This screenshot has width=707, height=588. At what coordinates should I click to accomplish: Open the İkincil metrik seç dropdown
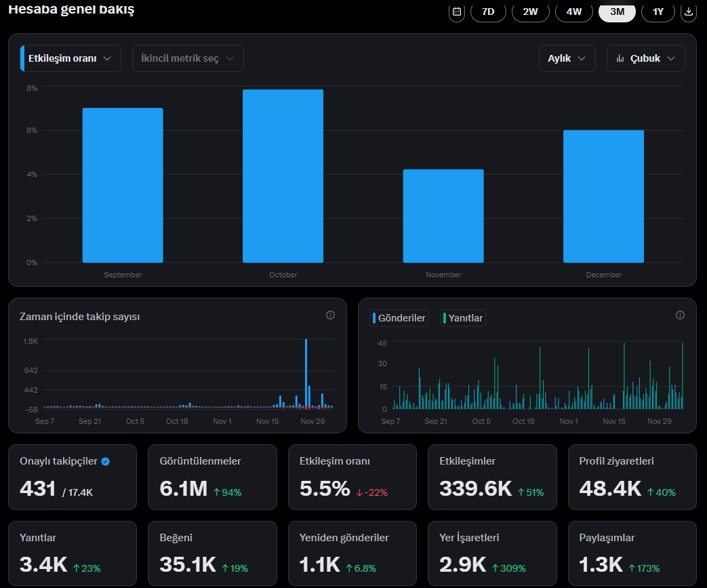coord(188,58)
